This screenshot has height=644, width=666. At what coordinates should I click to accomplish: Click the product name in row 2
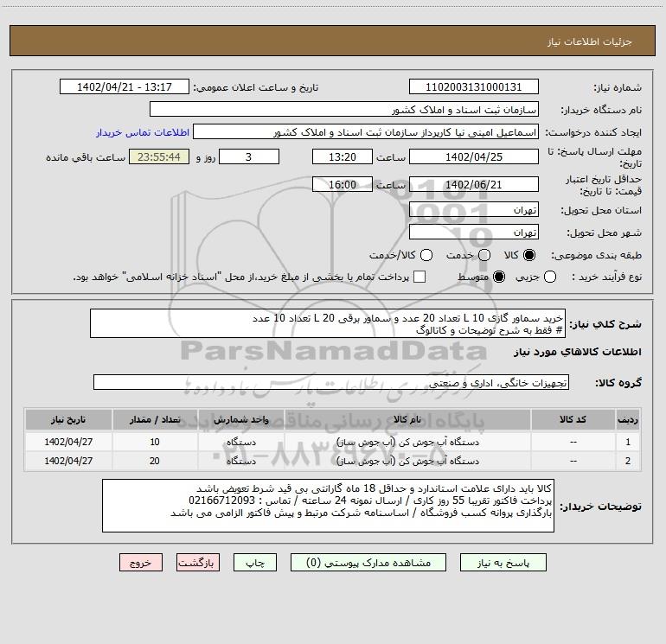tap(407, 461)
